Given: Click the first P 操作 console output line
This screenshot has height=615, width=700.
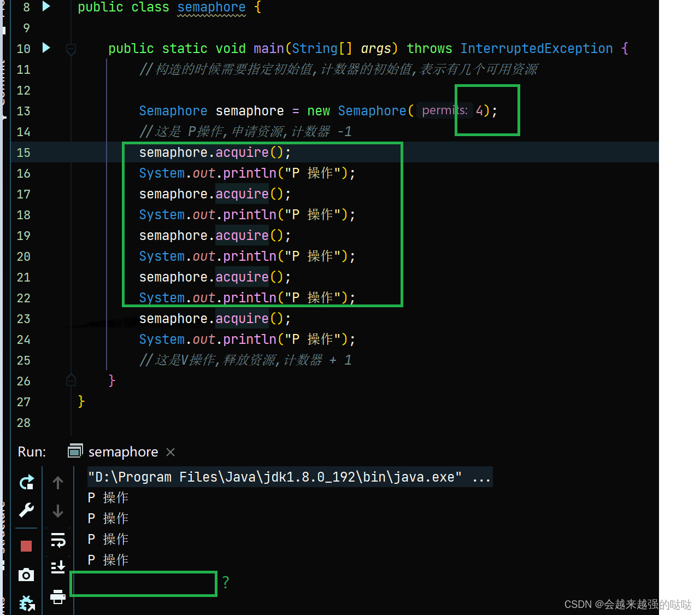Looking at the screenshot, I should 108,498.
